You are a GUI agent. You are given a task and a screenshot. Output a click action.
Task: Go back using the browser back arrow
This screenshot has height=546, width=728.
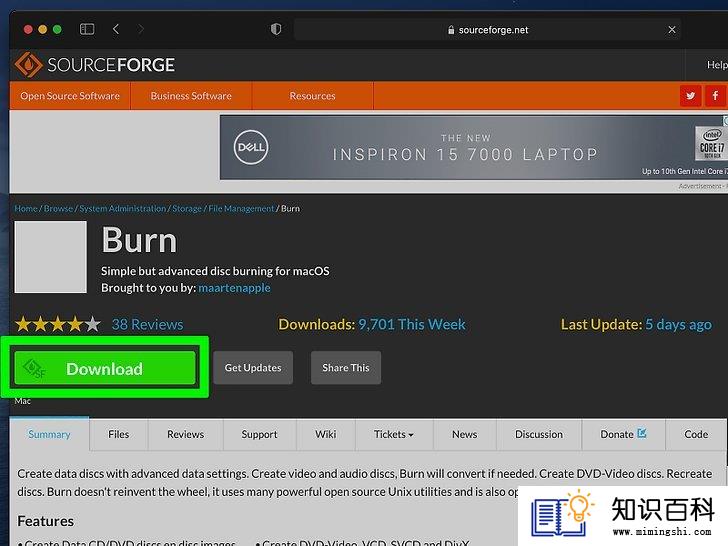click(116, 29)
